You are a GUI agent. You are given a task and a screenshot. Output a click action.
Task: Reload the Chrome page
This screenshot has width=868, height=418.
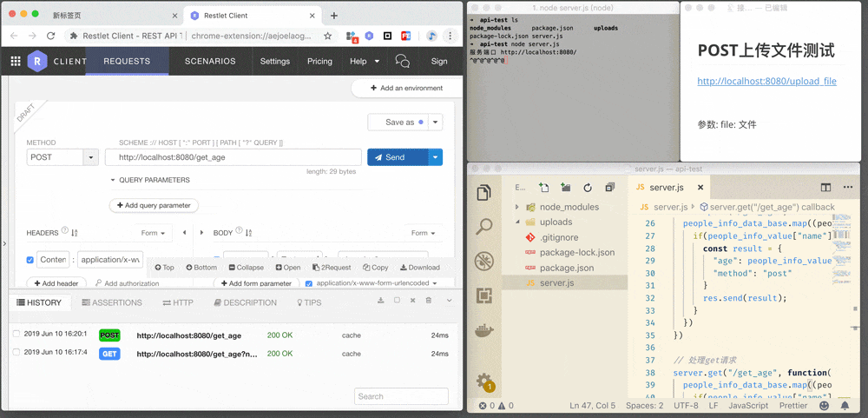click(51, 36)
